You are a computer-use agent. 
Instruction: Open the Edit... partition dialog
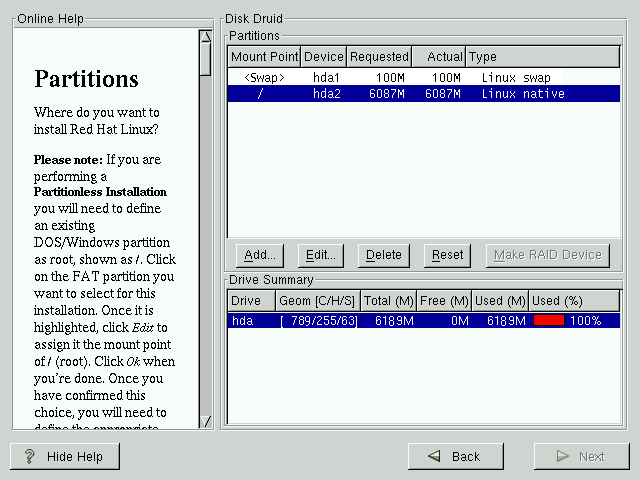(x=320, y=256)
